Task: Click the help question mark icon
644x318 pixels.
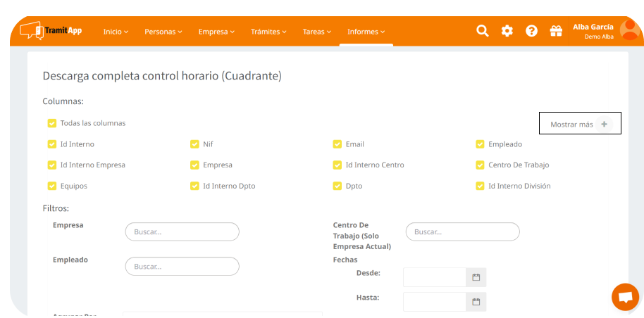Action: pyautogui.click(x=531, y=31)
